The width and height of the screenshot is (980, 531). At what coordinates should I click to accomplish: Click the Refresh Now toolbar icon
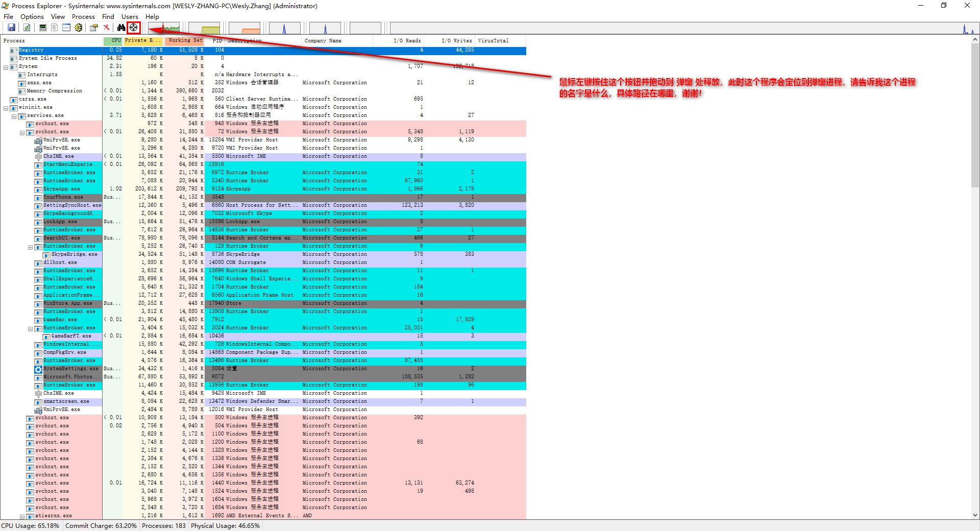(x=27, y=28)
